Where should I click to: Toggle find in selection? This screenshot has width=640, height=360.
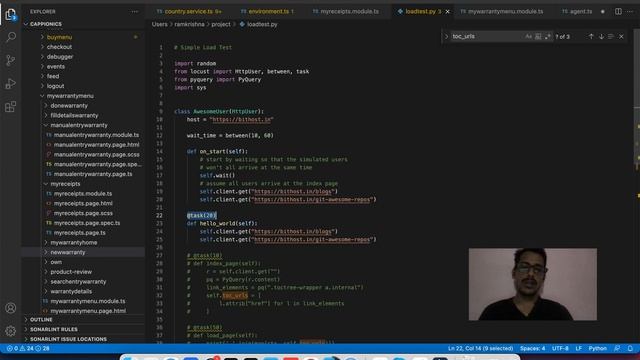tap(611, 36)
